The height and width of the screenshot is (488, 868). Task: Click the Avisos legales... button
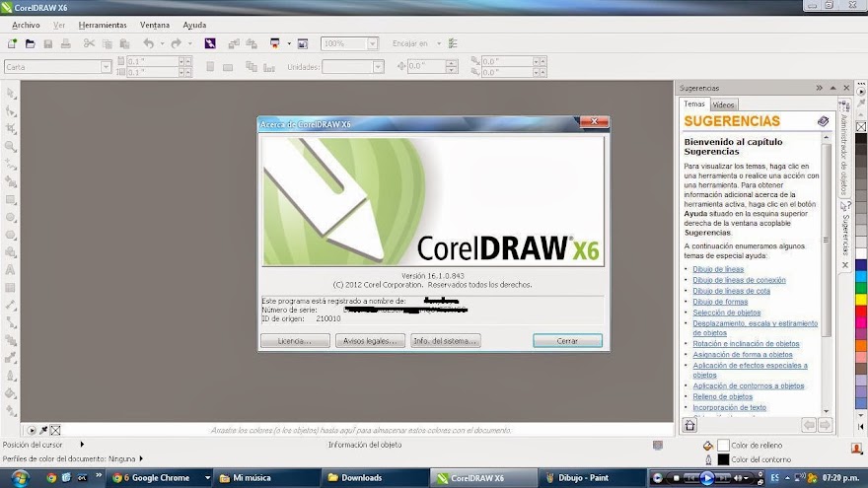tap(370, 341)
